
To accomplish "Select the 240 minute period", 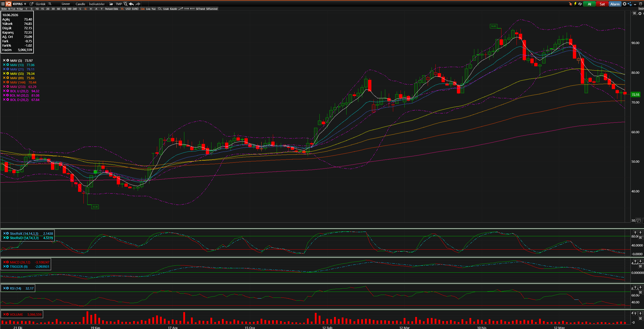I will pos(75,9).
